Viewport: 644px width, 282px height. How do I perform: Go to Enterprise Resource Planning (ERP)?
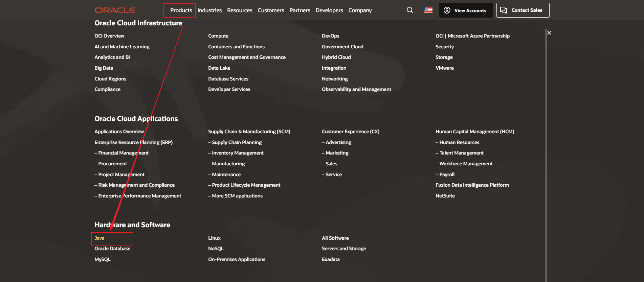click(x=133, y=142)
